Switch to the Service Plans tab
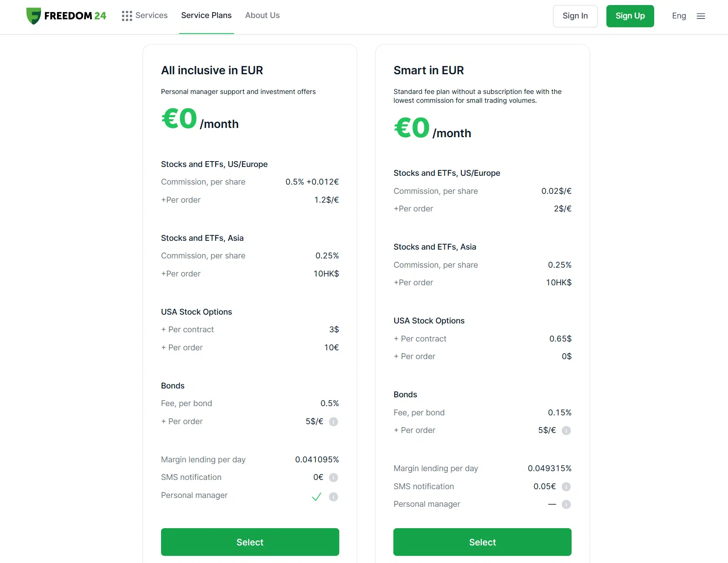728x563 pixels. 206,16
